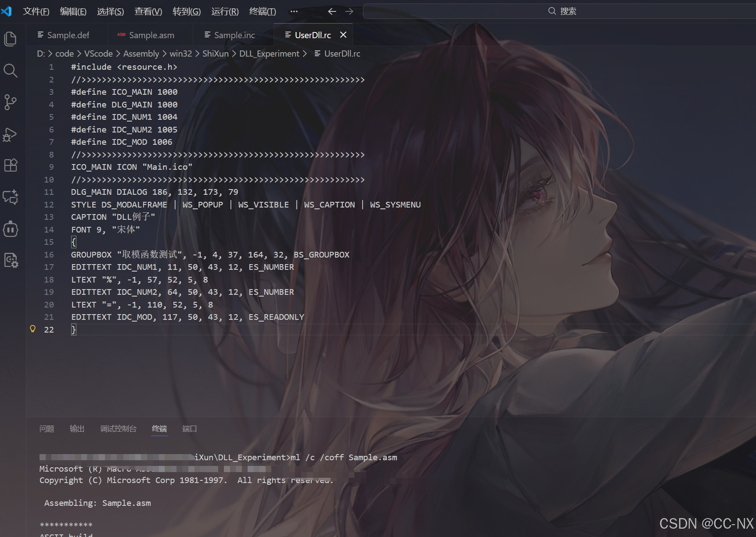This screenshot has width=756, height=537.
Task: Click the ShiXun breadcrumb segment
Action: pos(216,54)
